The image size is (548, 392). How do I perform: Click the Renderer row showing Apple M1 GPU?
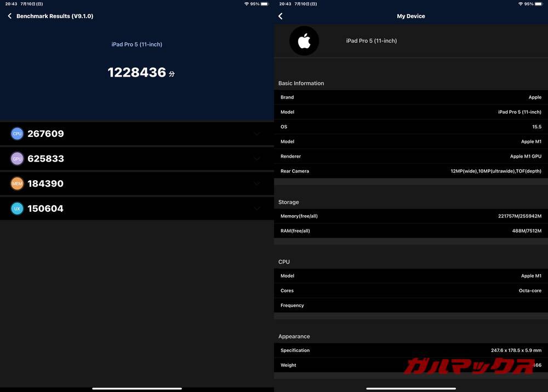(x=410, y=156)
